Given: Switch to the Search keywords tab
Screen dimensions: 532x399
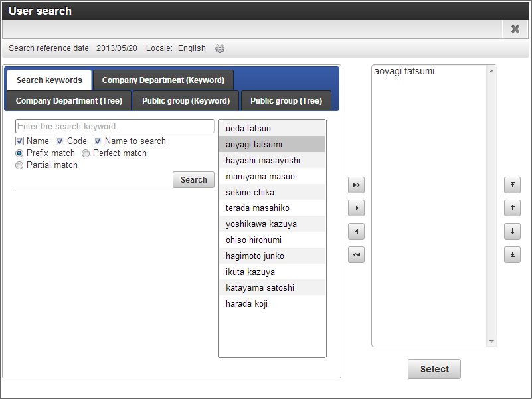Looking at the screenshot, I should click(x=49, y=80).
